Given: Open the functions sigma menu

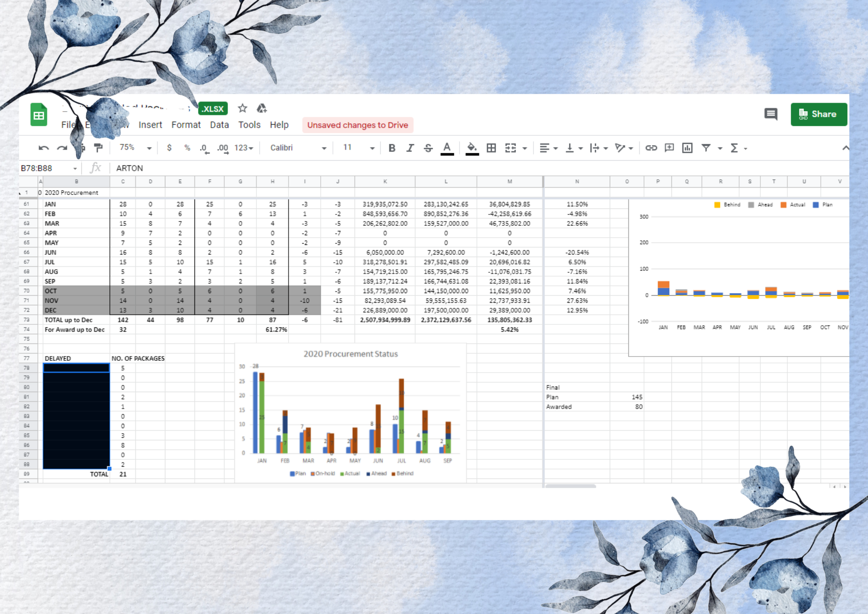Looking at the screenshot, I should pos(734,148).
